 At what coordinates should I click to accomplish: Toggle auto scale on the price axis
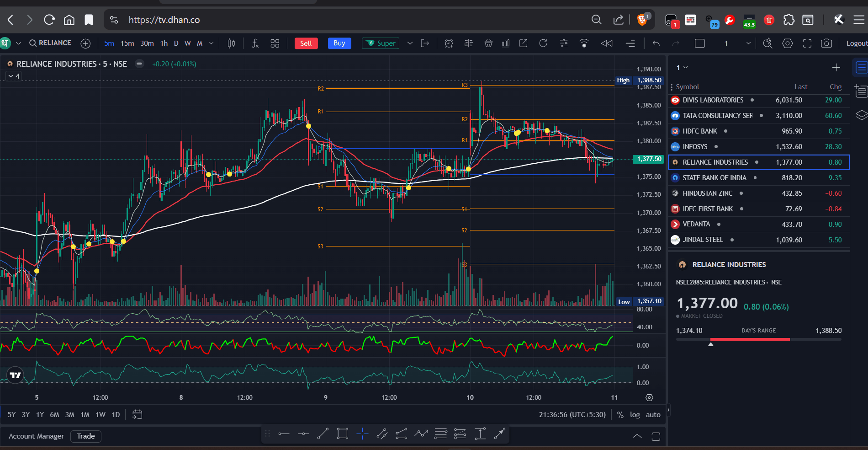(x=653, y=415)
